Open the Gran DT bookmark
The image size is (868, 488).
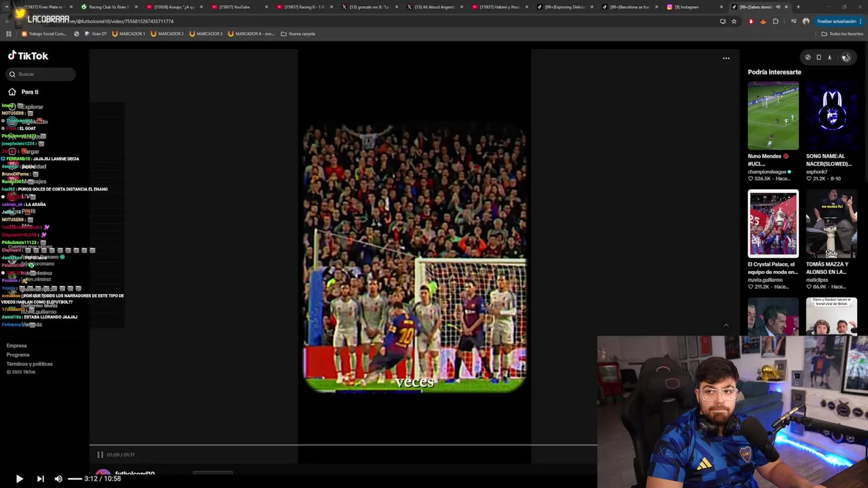pos(95,34)
